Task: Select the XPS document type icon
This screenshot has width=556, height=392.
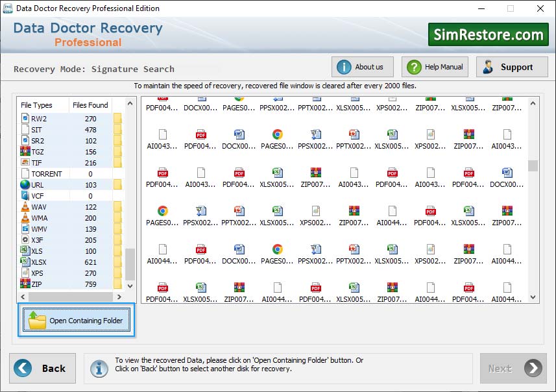Action: pyautogui.click(x=25, y=273)
